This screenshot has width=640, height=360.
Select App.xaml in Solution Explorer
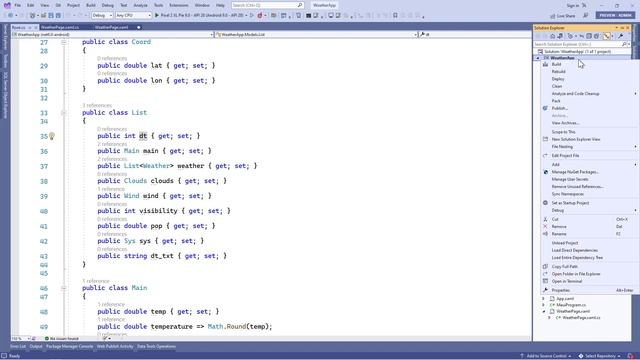(565, 299)
